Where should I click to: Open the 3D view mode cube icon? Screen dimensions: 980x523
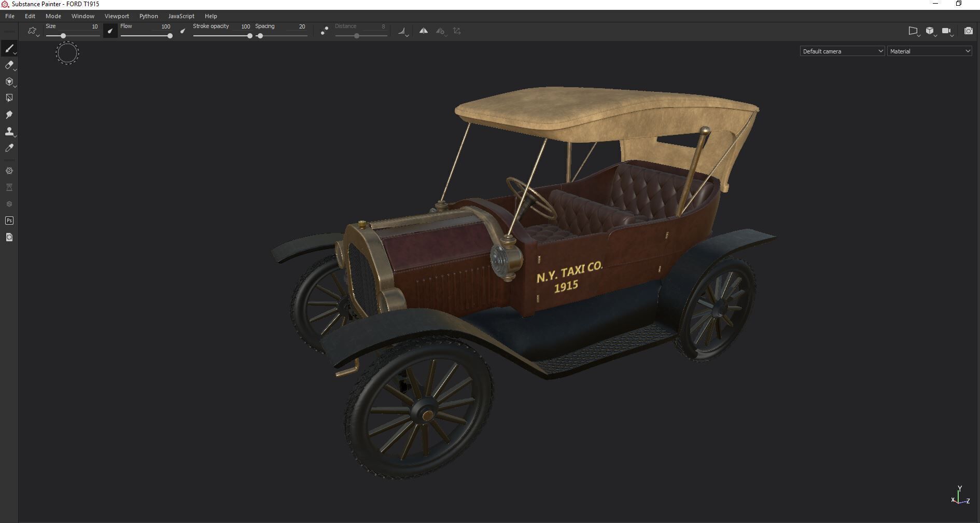(x=930, y=32)
